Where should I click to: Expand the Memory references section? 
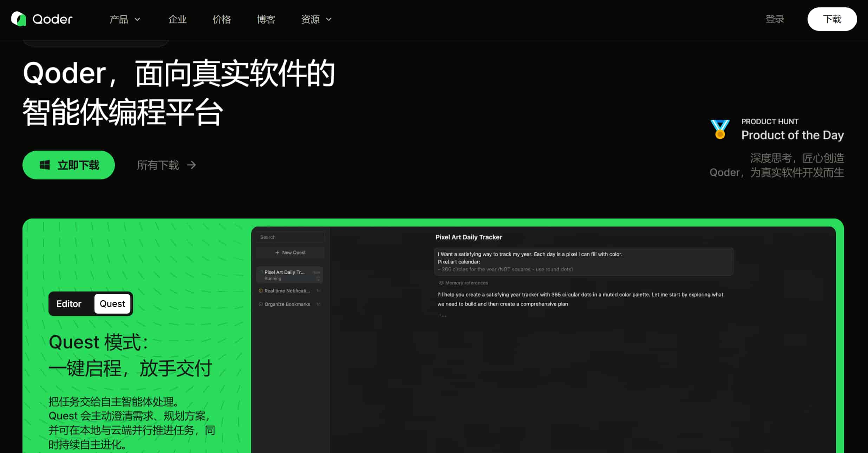coord(466,283)
